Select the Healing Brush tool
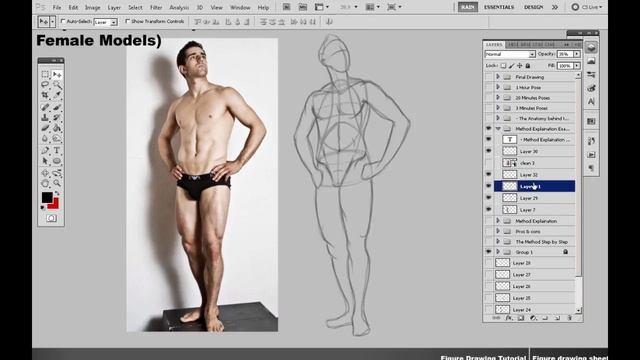Viewport: 640px width, 360px height. coord(45,107)
